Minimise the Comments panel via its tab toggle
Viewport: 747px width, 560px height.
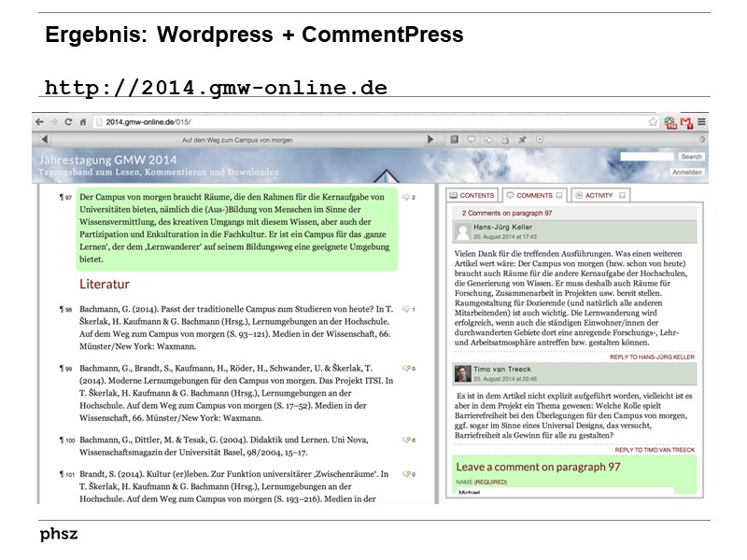point(560,196)
